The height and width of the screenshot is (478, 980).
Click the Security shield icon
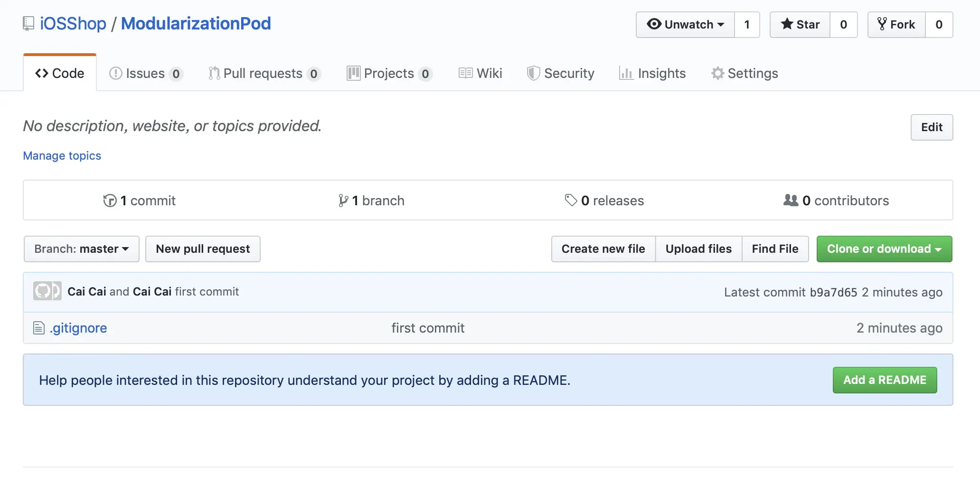(533, 73)
